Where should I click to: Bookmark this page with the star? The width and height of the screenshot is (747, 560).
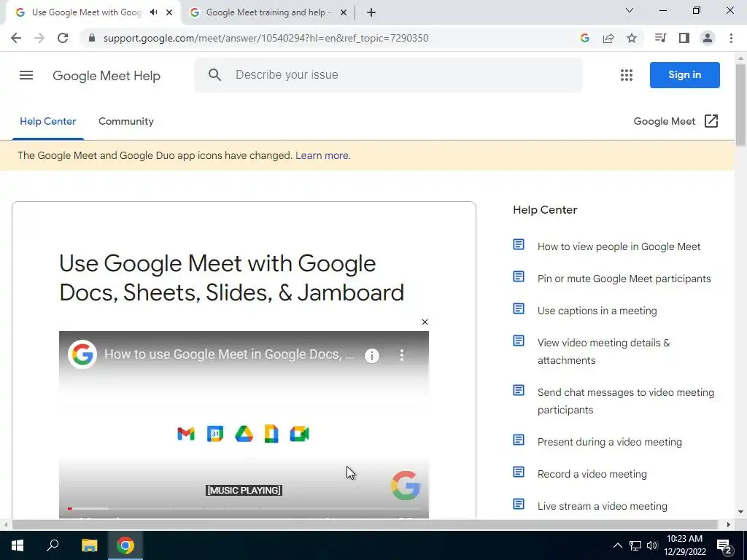point(632,38)
